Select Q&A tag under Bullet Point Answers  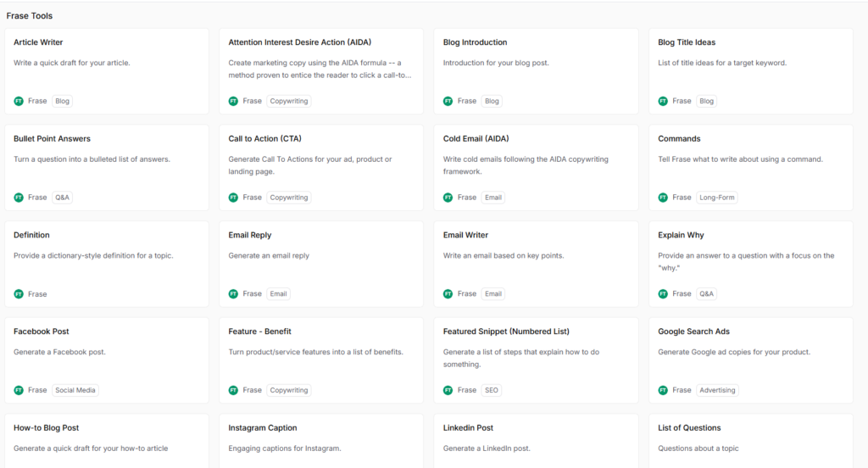coord(63,198)
